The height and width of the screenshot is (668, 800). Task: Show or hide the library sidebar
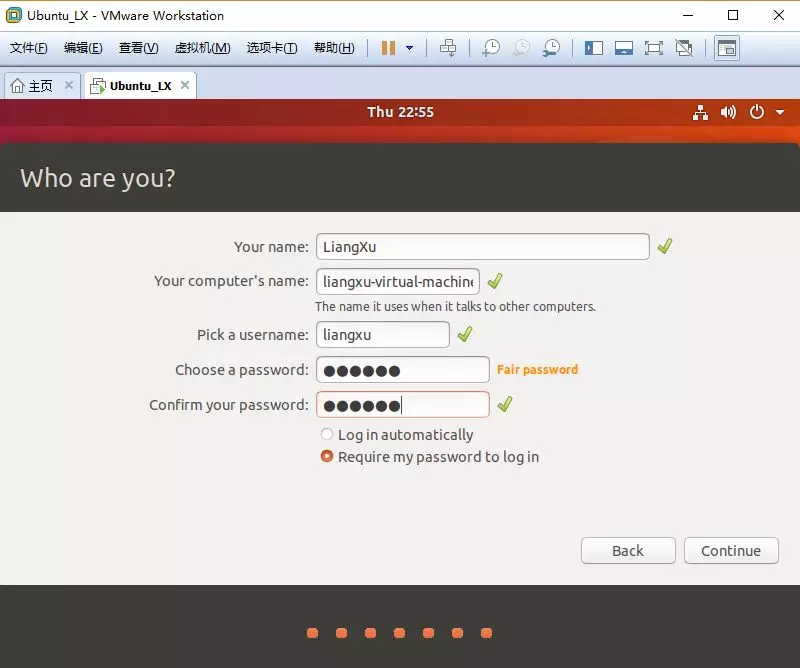pos(594,48)
